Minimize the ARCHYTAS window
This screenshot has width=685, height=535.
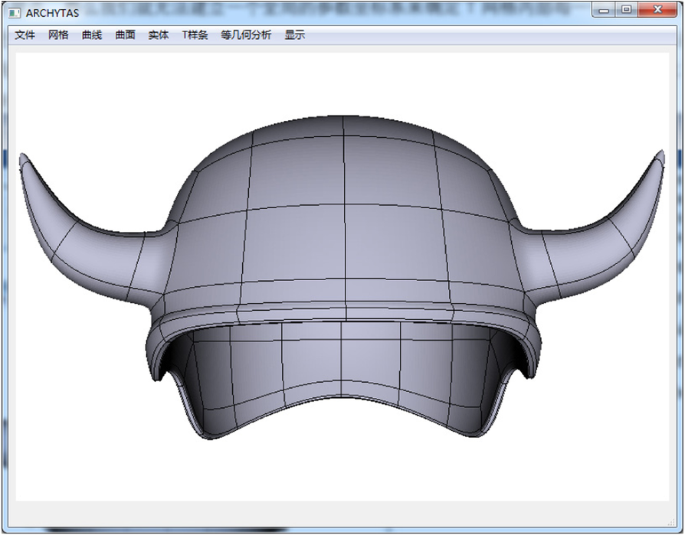(604, 10)
